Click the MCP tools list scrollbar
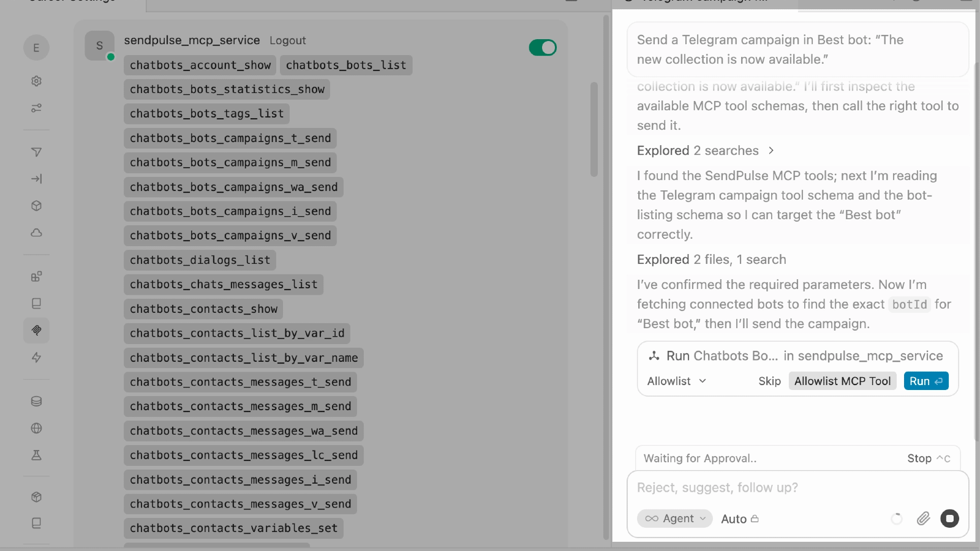 (x=594, y=129)
